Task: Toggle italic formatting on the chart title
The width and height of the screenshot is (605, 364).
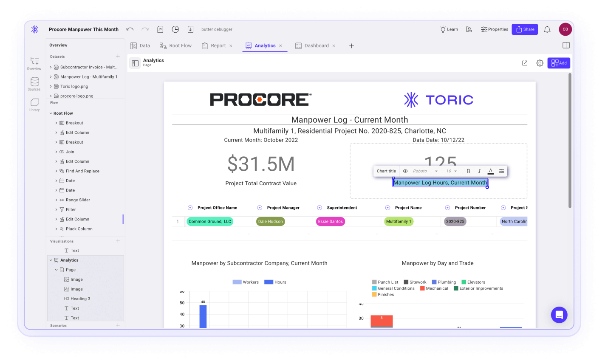Action: (479, 171)
